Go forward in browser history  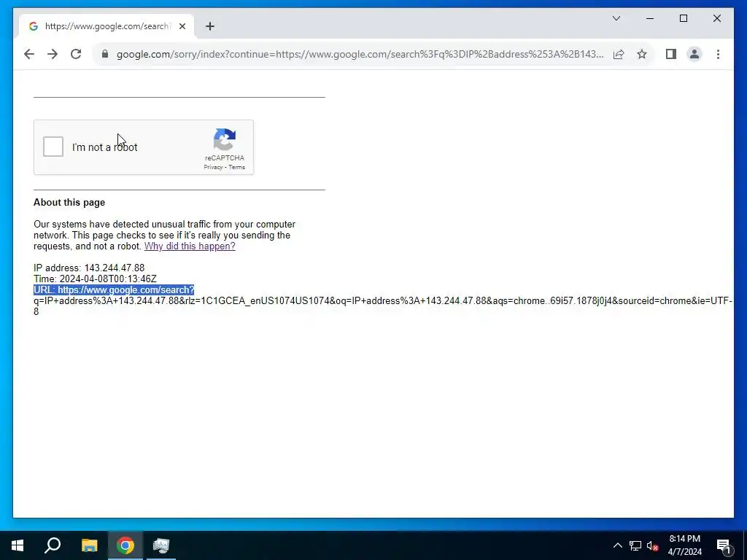pyautogui.click(x=53, y=54)
